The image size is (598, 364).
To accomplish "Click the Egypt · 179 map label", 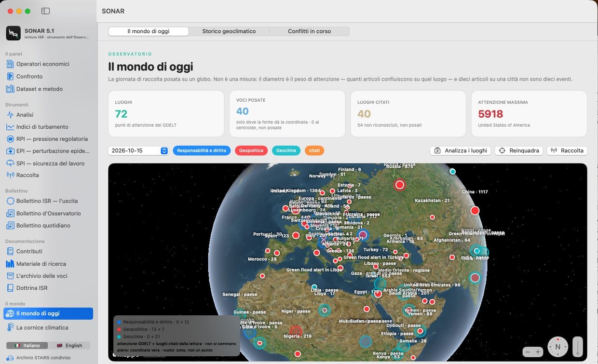I will (x=367, y=292).
